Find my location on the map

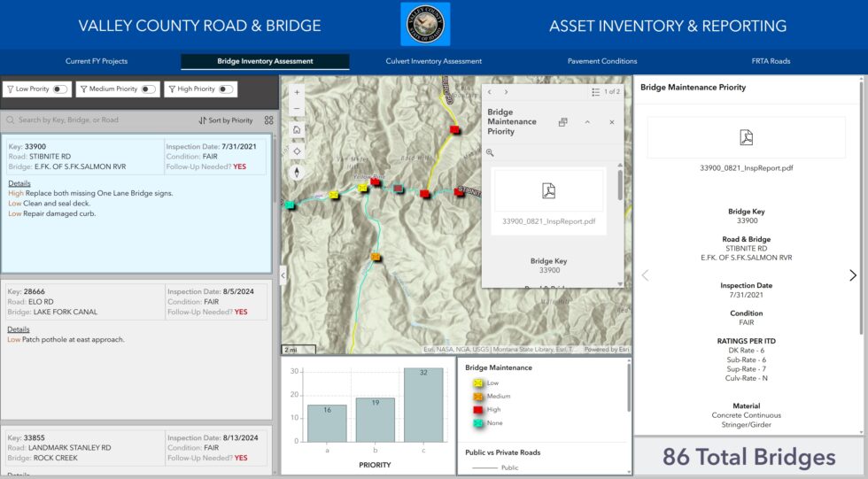[x=297, y=151]
